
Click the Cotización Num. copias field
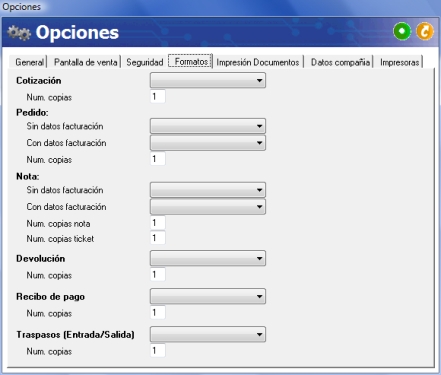[x=158, y=97]
